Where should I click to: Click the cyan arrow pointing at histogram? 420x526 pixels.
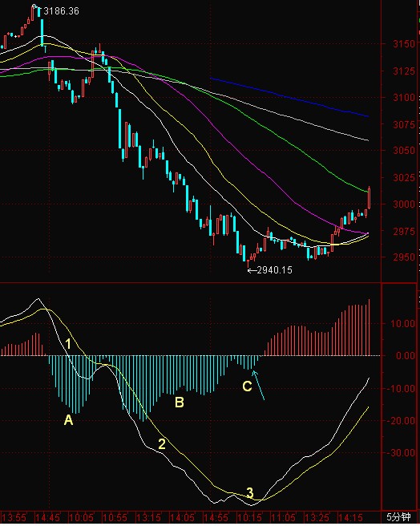258,385
